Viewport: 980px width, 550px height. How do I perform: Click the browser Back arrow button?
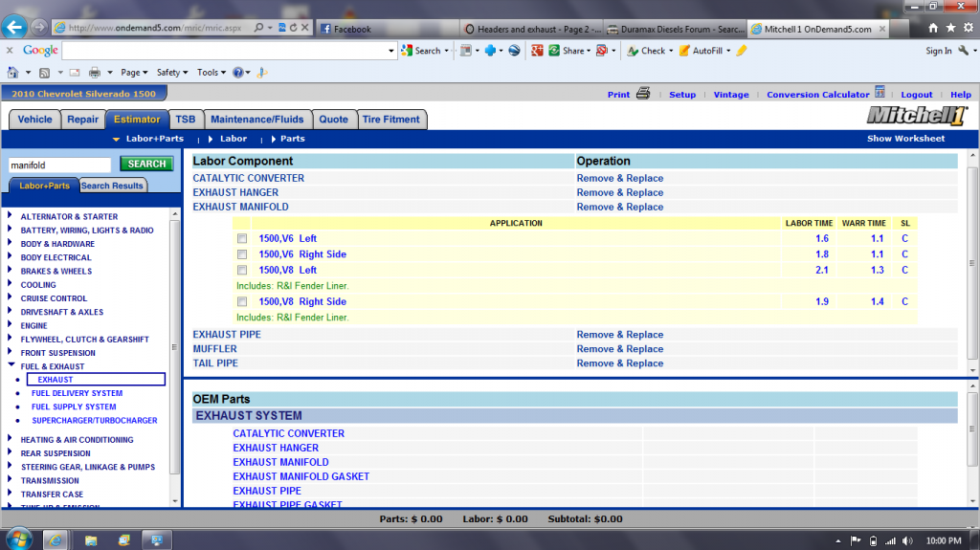14,27
